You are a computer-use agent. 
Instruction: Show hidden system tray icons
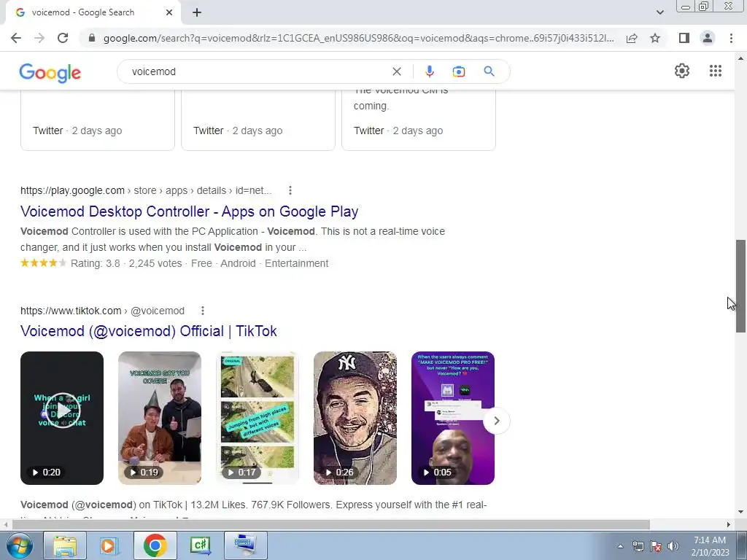pyautogui.click(x=620, y=546)
